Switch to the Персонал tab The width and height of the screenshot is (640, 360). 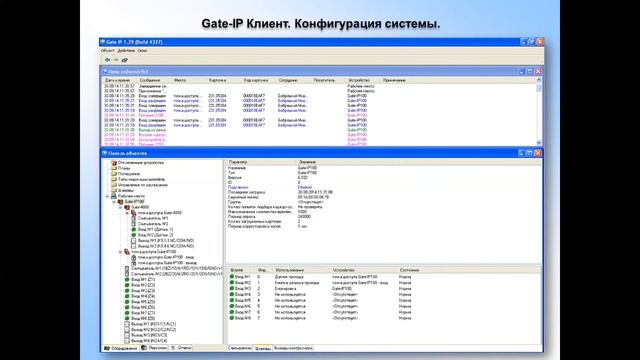click(x=154, y=348)
